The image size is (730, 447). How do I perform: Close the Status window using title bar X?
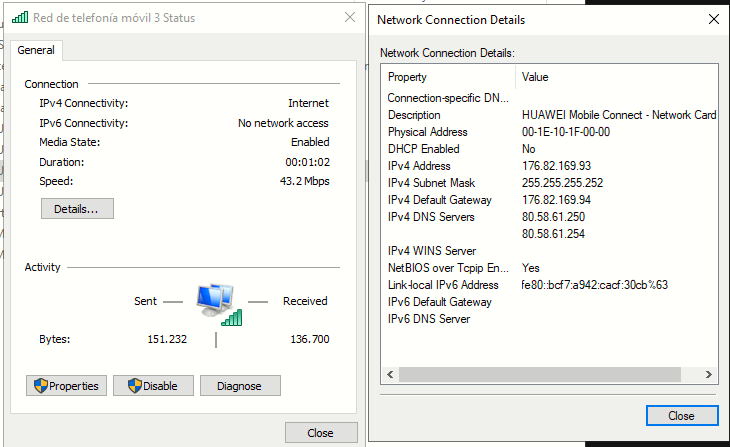[350, 17]
